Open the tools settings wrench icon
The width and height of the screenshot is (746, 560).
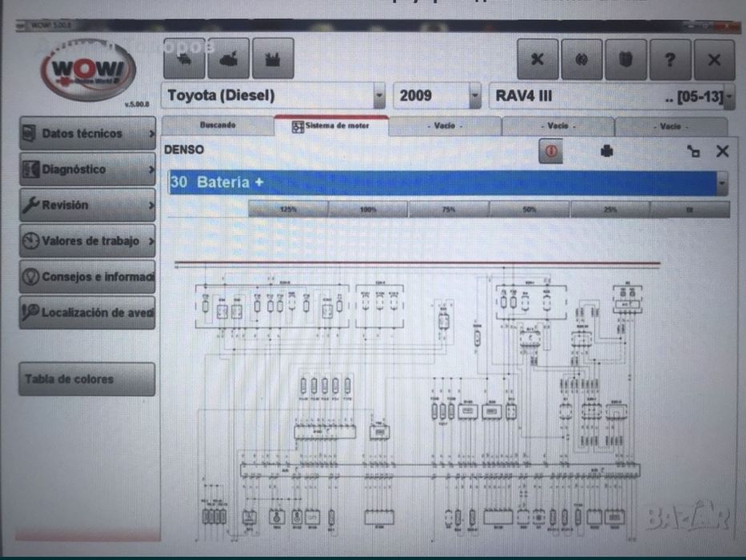point(537,59)
